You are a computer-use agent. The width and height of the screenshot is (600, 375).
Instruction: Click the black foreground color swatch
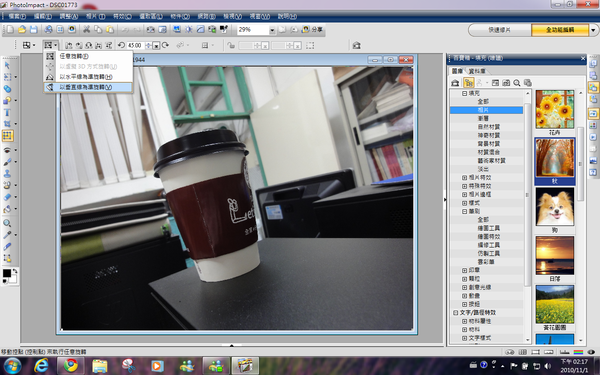pyautogui.click(x=7, y=273)
